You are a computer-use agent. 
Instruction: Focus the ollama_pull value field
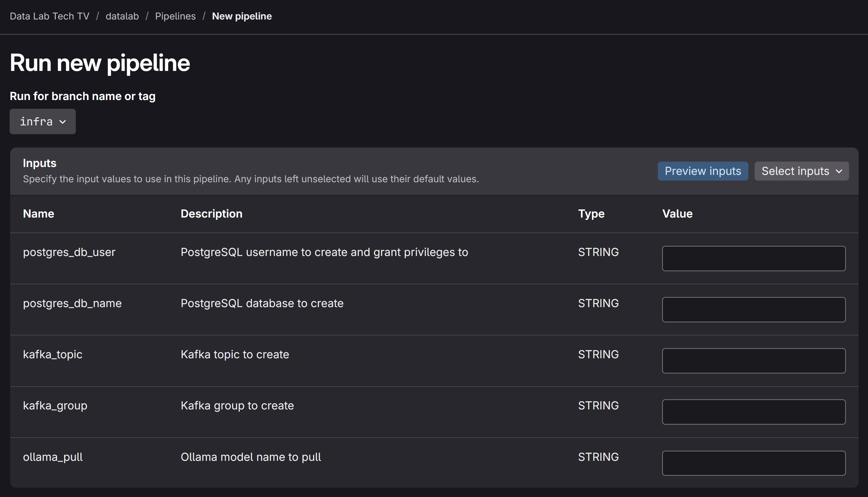pyautogui.click(x=753, y=463)
